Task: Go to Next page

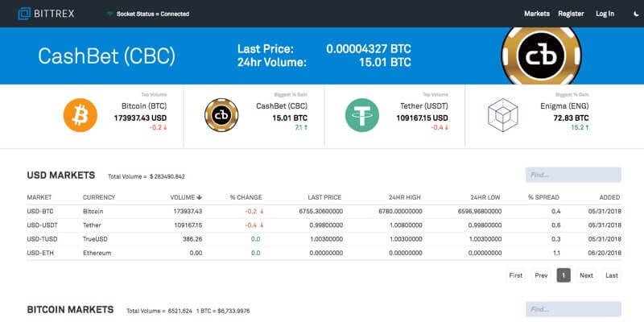Action: 587,275
